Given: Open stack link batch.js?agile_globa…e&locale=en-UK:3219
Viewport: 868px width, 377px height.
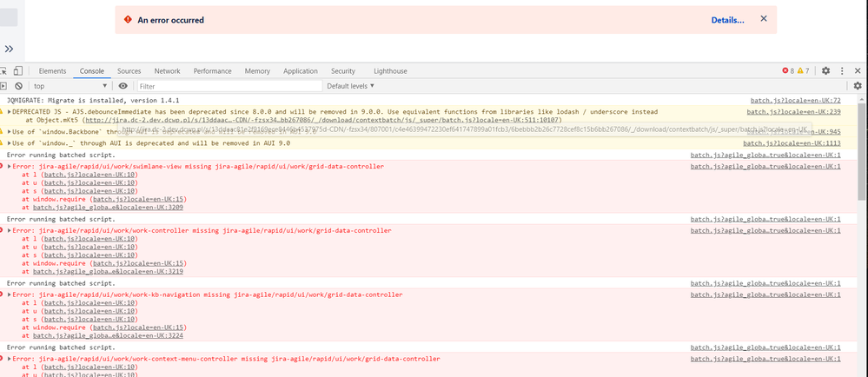Looking at the screenshot, I should [108, 271].
